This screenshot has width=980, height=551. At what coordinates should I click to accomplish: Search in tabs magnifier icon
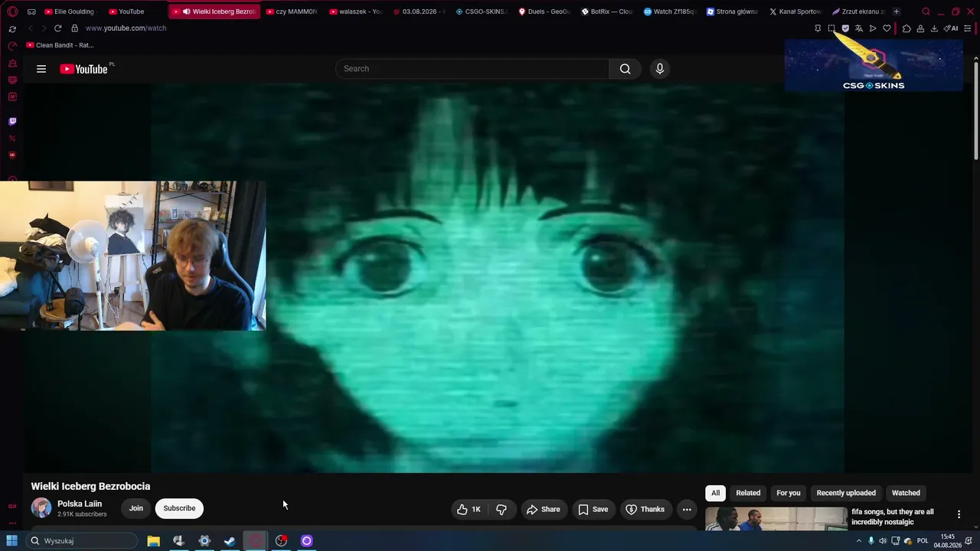coord(926,11)
